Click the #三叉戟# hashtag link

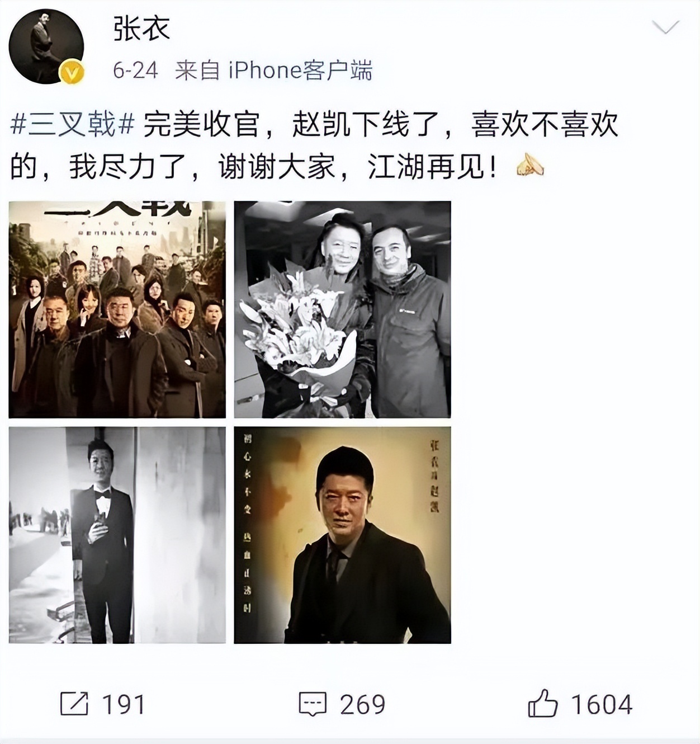pos(73,124)
